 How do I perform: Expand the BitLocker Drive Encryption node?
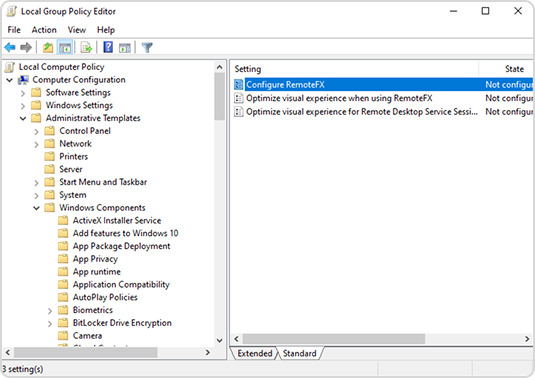tap(50, 323)
